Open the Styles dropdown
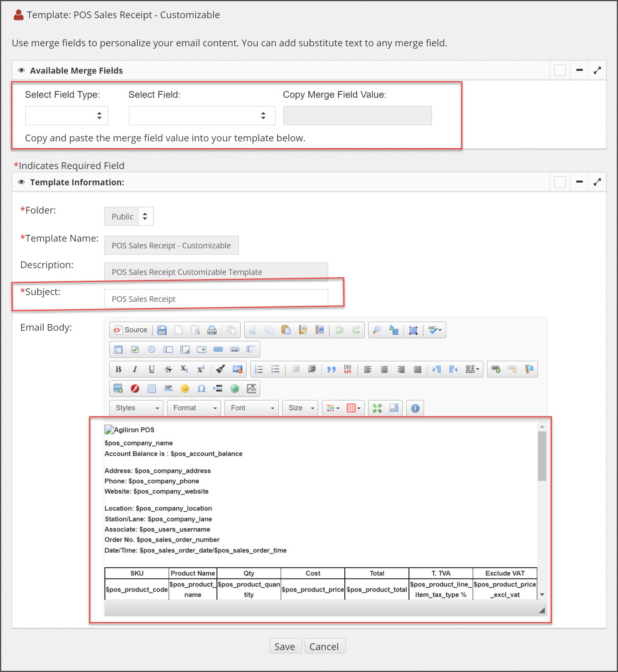 coord(137,408)
